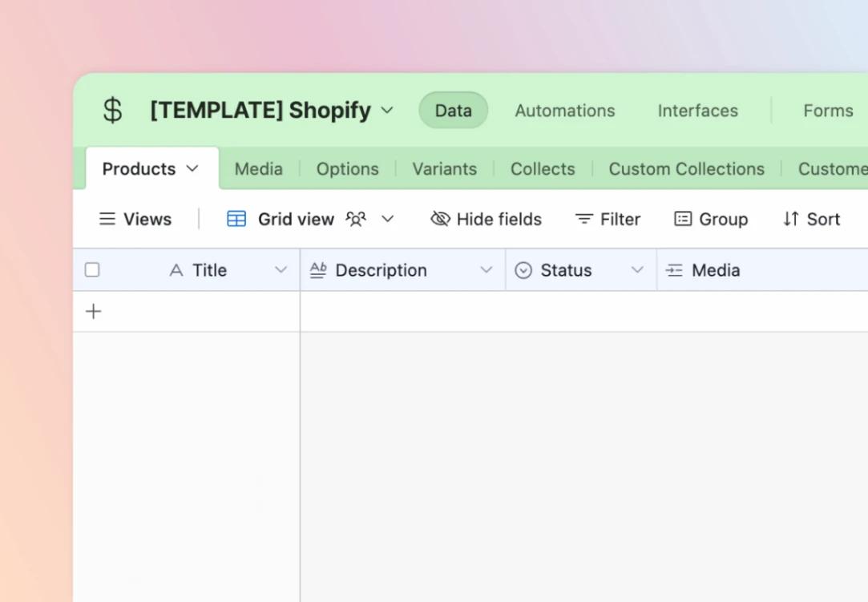868x602 pixels.
Task: Click the Views hamburger menu icon
Action: pyautogui.click(x=107, y=219)
